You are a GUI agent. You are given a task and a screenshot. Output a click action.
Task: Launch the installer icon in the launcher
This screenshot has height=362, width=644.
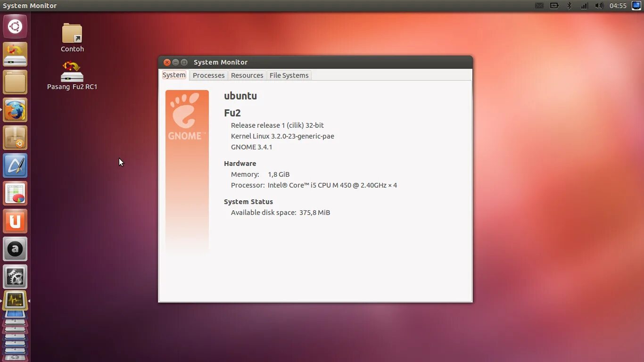[15, 54]
